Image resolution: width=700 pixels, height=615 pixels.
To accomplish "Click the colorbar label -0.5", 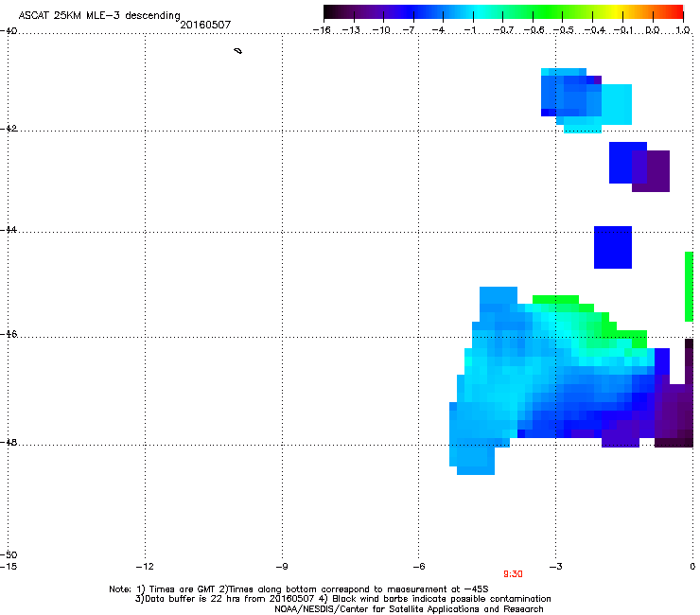I will point(564,30).
